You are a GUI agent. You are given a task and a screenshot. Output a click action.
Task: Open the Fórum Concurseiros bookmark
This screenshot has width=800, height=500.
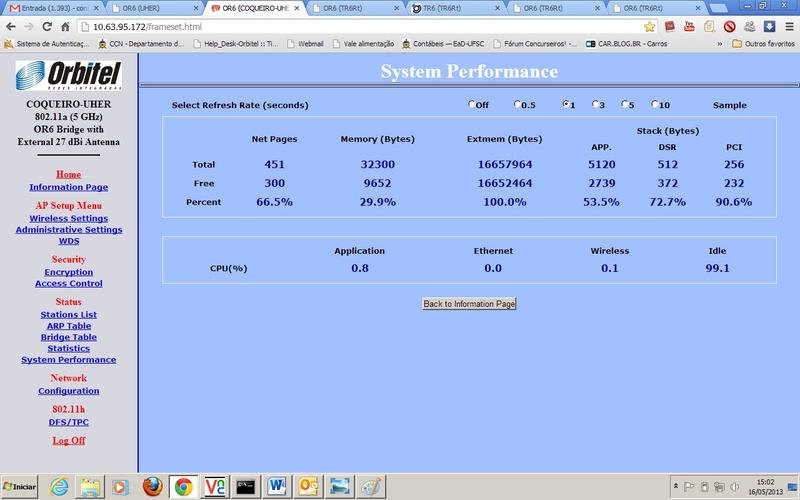pos(535,44)
